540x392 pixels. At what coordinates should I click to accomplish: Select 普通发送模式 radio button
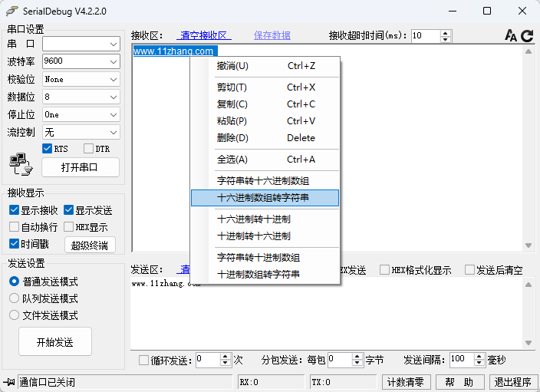tap(14, 281)
